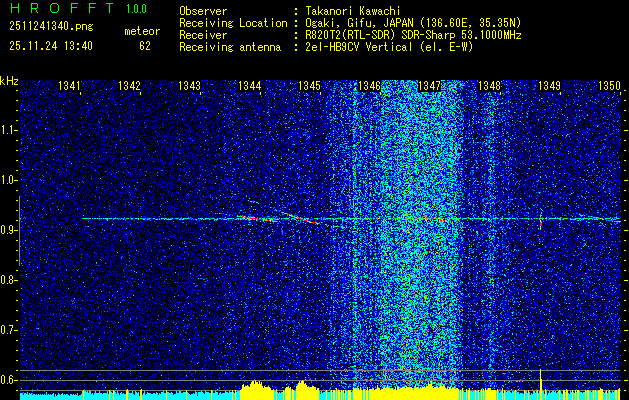Click the Receiving Location label
This screenshot has height=400, width=629.
pos(233,23)
